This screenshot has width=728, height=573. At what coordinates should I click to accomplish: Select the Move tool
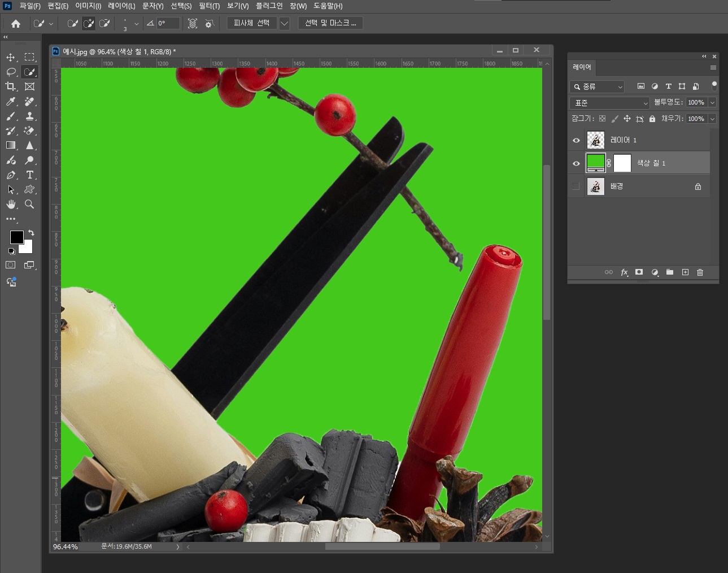click(11, 57)
